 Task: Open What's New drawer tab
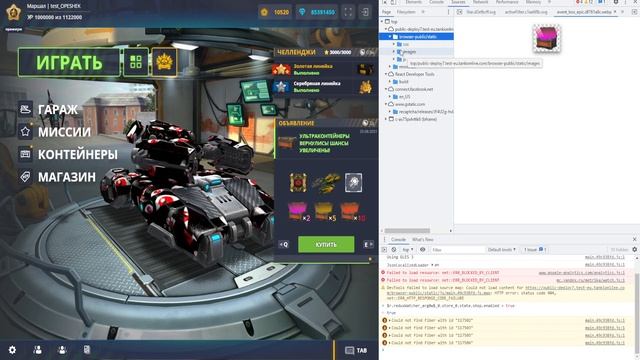[x=422, y=240]
